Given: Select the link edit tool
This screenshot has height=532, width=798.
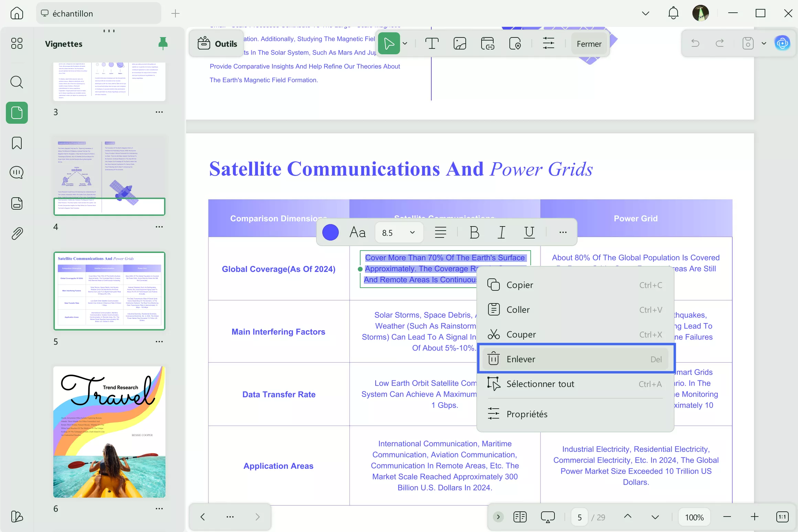Looking at the screenshot, I should tap(487, 44).
